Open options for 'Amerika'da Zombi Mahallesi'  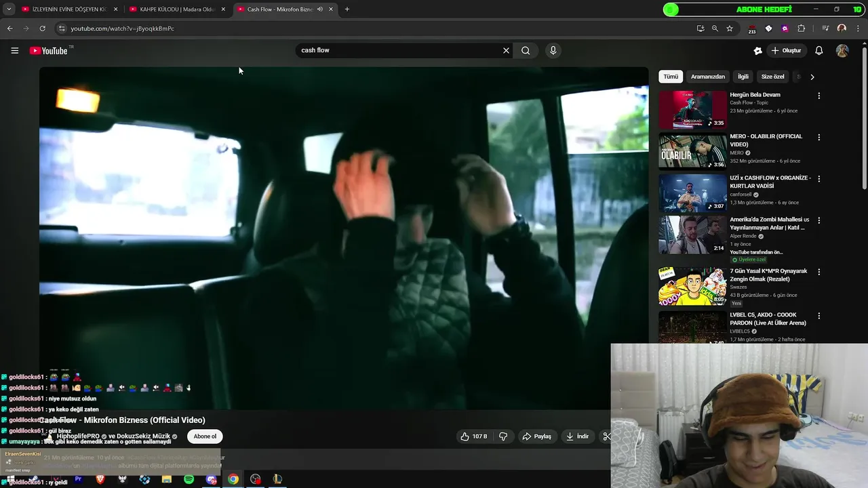coord(818,220)
